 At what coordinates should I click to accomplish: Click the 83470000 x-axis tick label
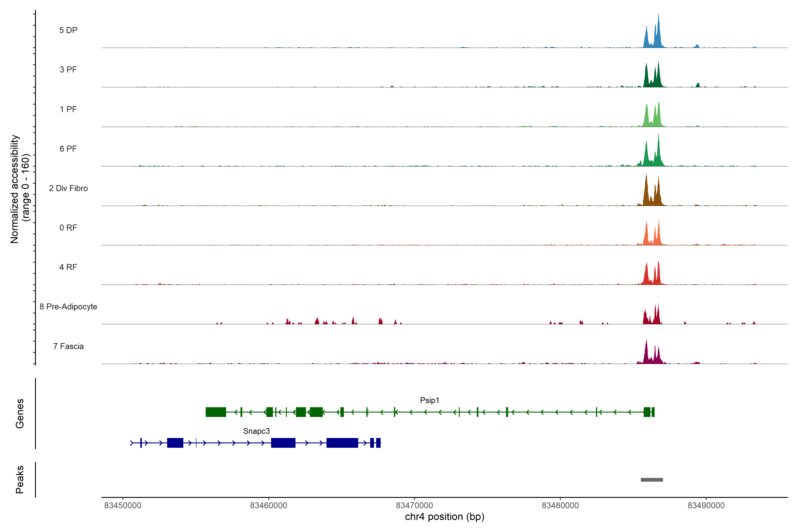pyautogui.click(x=414, y=506)
